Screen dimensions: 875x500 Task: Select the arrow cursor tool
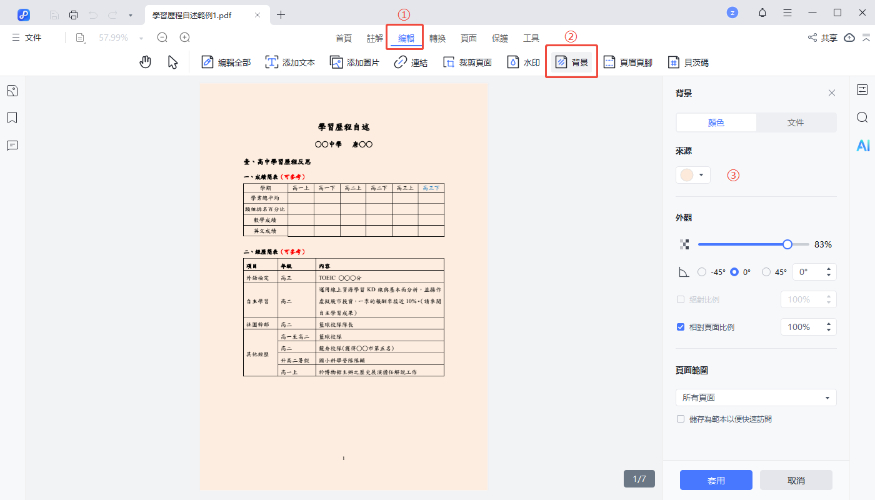(x=173, y=62)
